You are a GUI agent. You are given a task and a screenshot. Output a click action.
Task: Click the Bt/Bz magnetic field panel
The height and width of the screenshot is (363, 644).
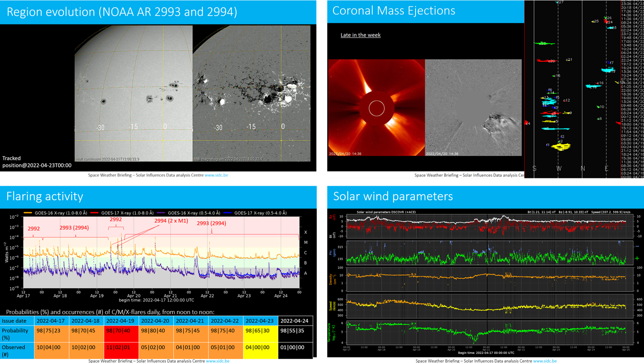click(490, 226)
